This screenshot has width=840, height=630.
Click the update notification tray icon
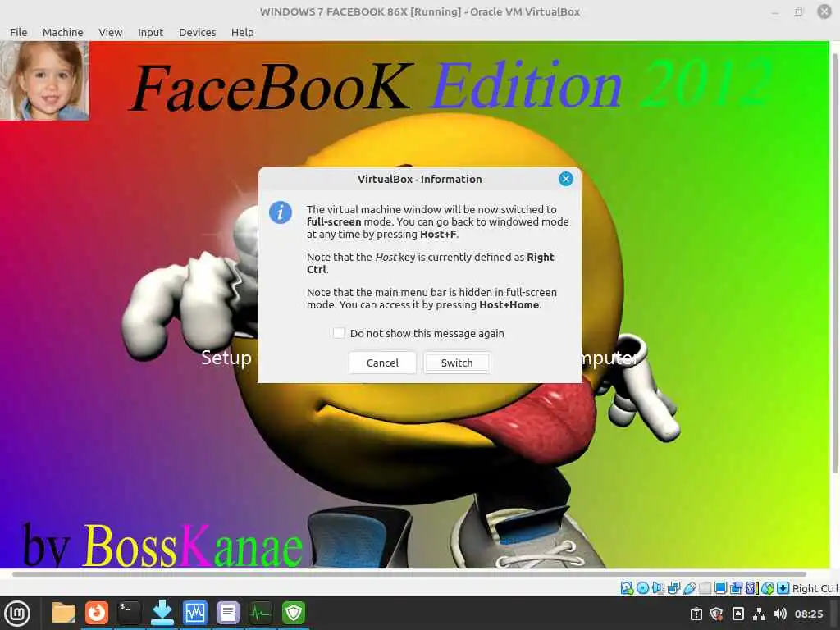[696, 614]
